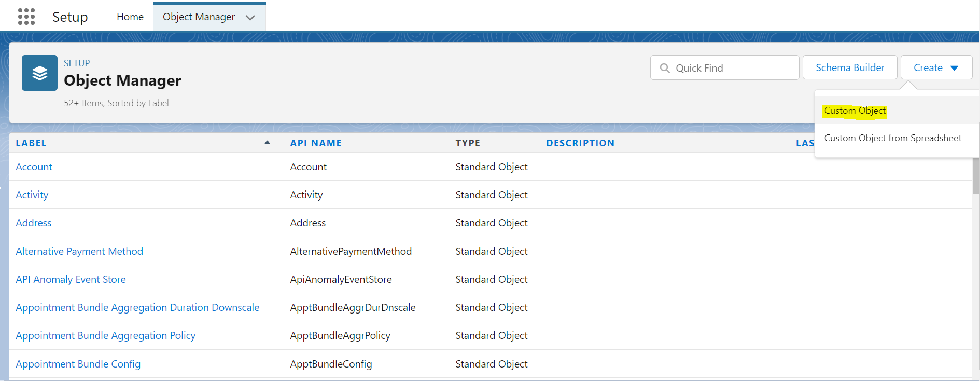
Task: Open Appointment Bundle Aggregation Policy link
Action: (x=105, y=335)
